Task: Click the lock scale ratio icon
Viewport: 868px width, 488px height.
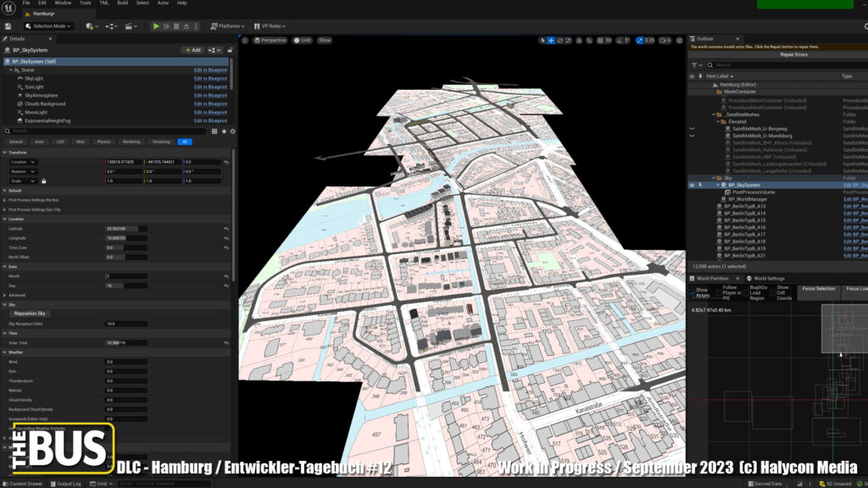Action: [43, 180]
